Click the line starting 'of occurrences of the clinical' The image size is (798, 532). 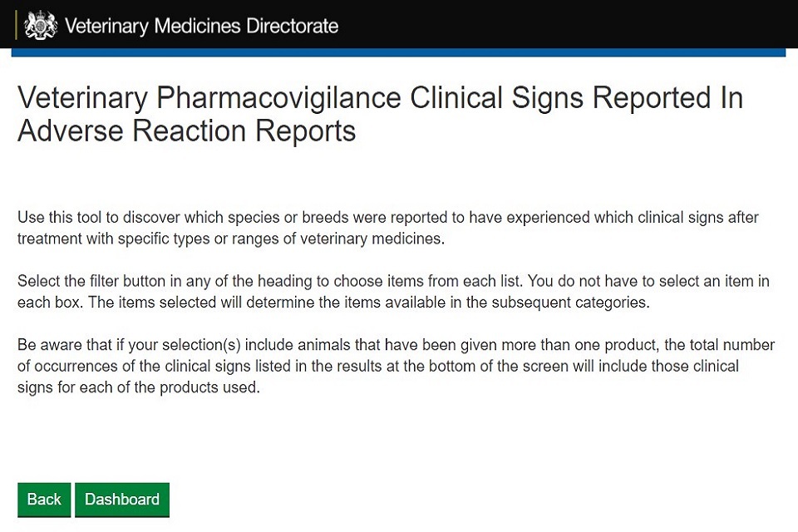pyautogui.click(x=378, y=366)
